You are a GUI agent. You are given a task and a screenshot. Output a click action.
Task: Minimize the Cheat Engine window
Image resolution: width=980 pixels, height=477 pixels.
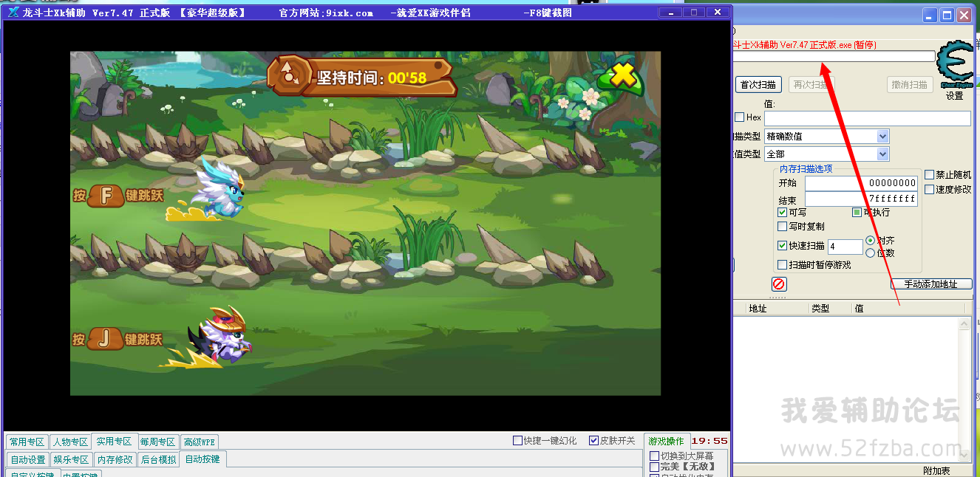click(x=930, y=15)
